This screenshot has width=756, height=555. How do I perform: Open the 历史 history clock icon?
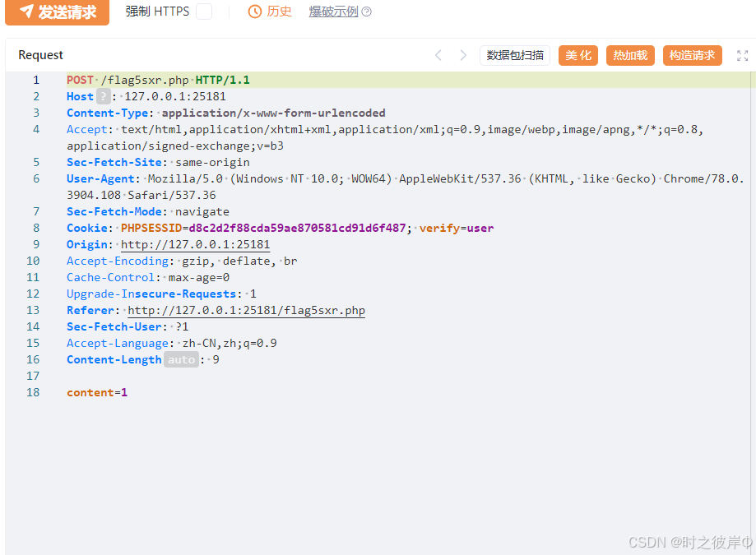point(255,12)
